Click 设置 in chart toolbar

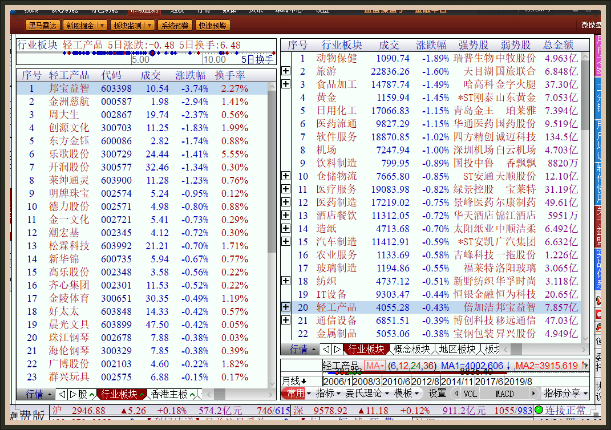437,393
